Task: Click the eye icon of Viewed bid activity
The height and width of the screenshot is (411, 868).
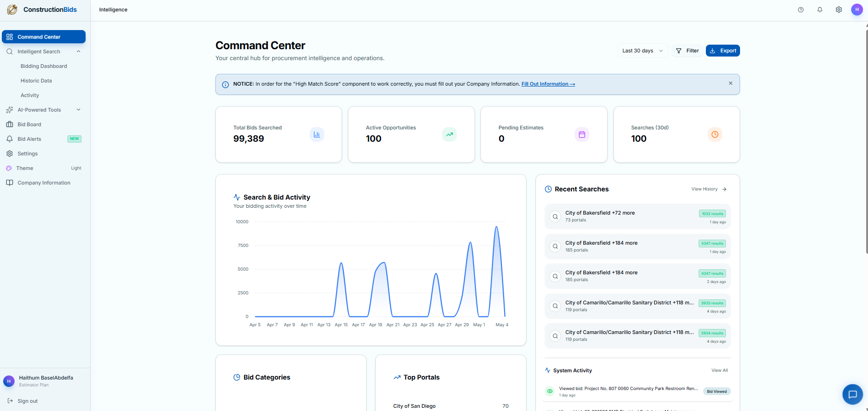Action: [550, 391]
